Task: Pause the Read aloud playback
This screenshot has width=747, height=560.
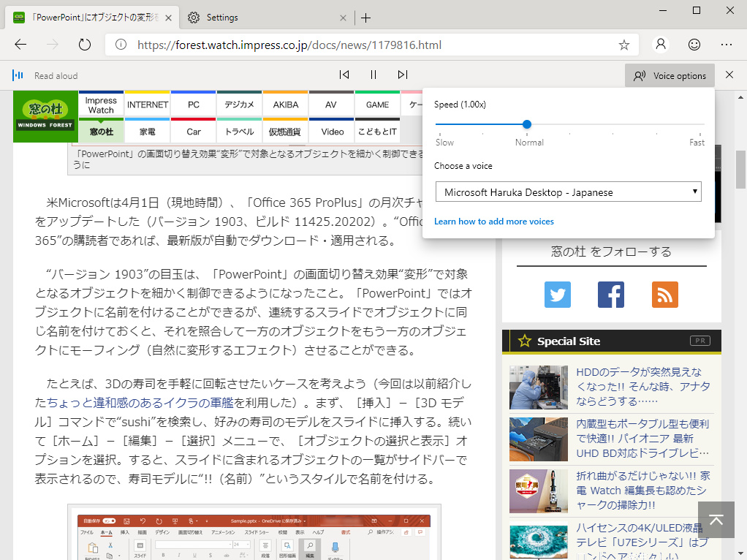Action: pos(373,75)
